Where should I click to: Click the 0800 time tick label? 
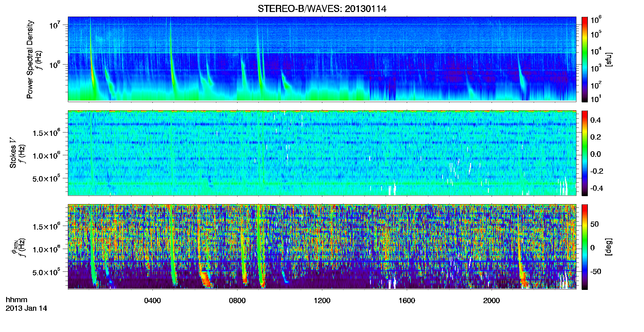tap(237, 301)
